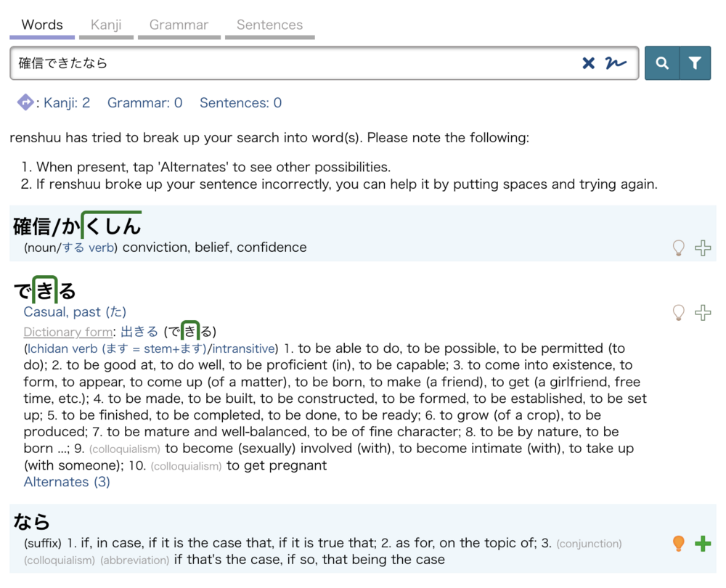Expand Alternates (3) under できる

(67, 482)
